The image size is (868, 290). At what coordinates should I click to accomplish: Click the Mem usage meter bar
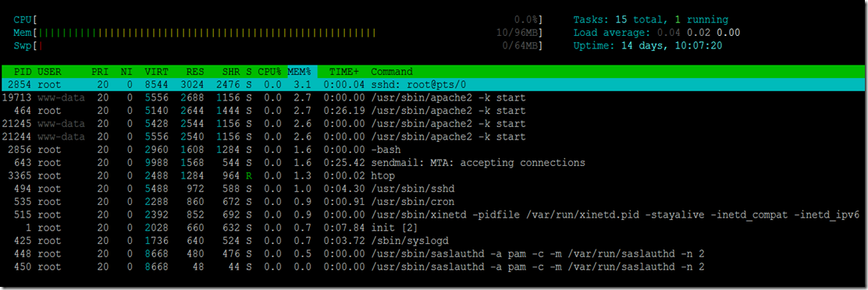279,34
